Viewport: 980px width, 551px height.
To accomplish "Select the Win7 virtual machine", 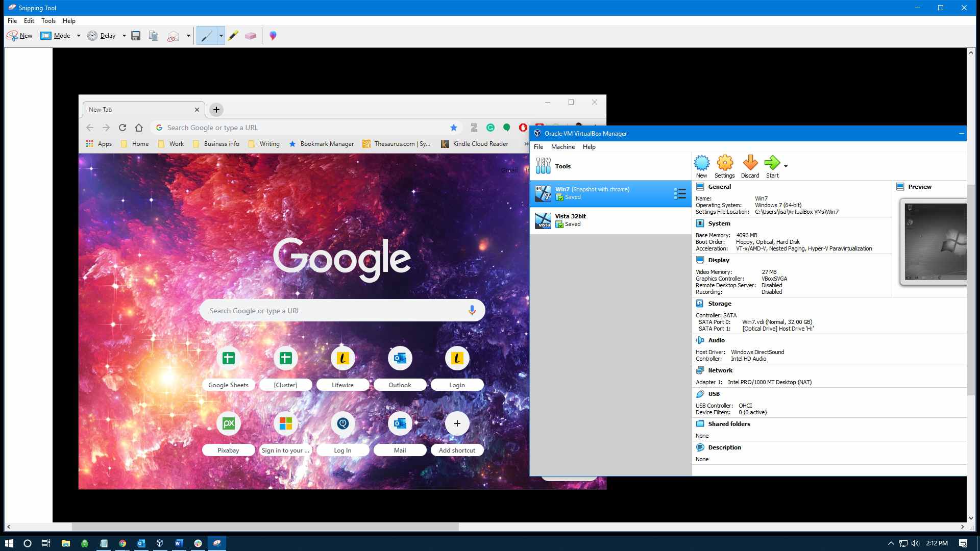I will [x=610, y=193].
